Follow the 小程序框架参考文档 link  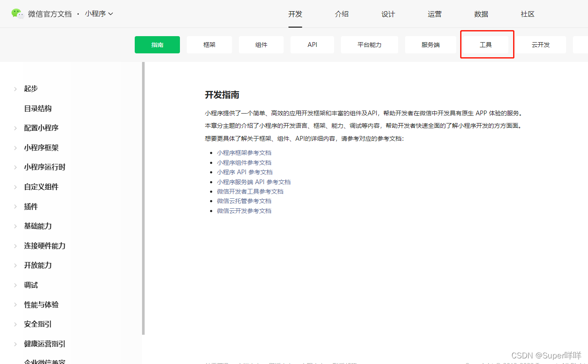click(x=244, y=153)
